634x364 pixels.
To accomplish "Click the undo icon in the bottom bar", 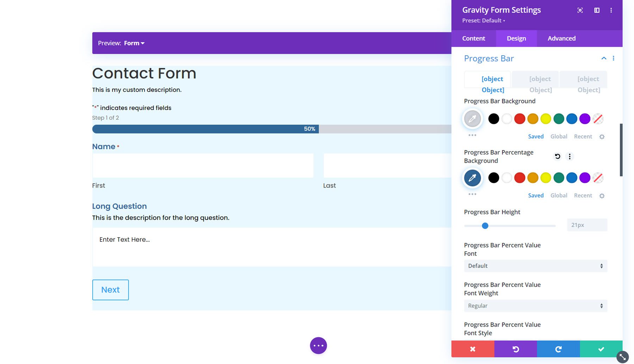I will click(x=515, y=349).
